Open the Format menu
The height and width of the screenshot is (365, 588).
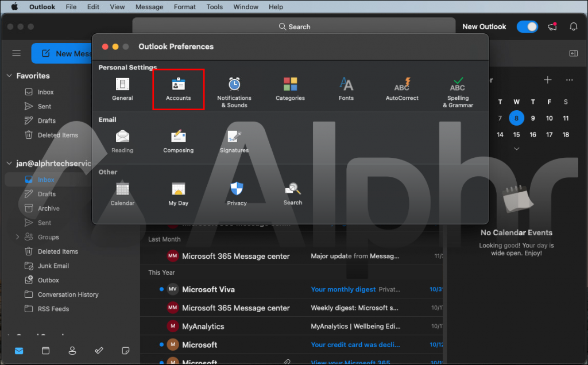tap(184, 6)
